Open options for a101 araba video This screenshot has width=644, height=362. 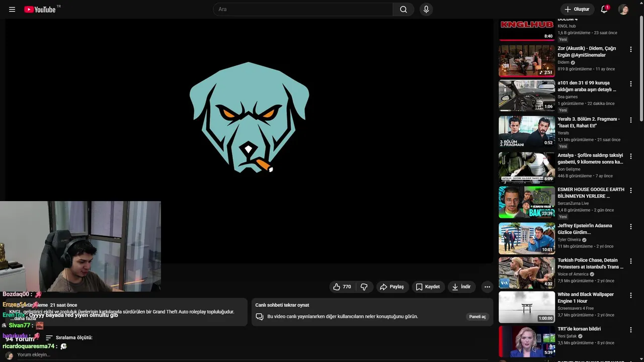(x=631, y=83)
